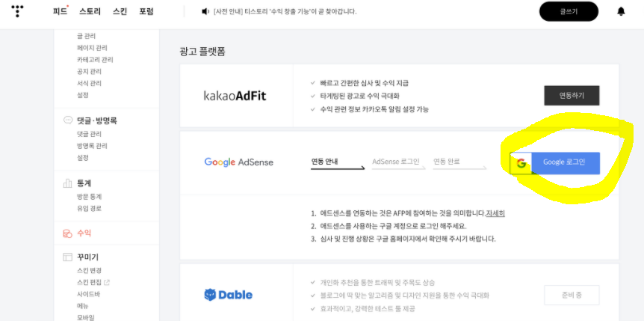The height and width of the screenshot is (321, 644).
Task: Select 공지 관리 in the sidebar
Action: [x=89, y=71]
